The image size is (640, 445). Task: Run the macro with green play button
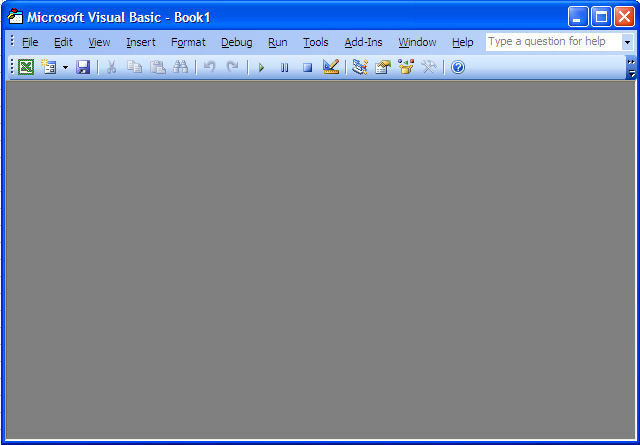pos(261,67)
